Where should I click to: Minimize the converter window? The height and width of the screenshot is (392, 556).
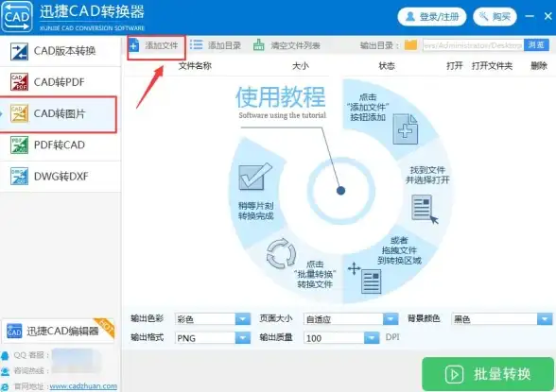530,16
